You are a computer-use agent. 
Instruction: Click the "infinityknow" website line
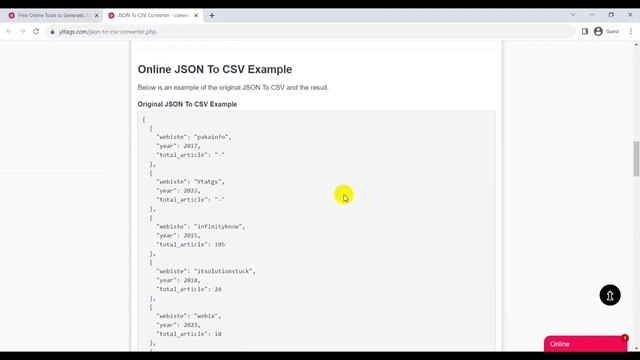pyautogui.click(x=201, y=227)
